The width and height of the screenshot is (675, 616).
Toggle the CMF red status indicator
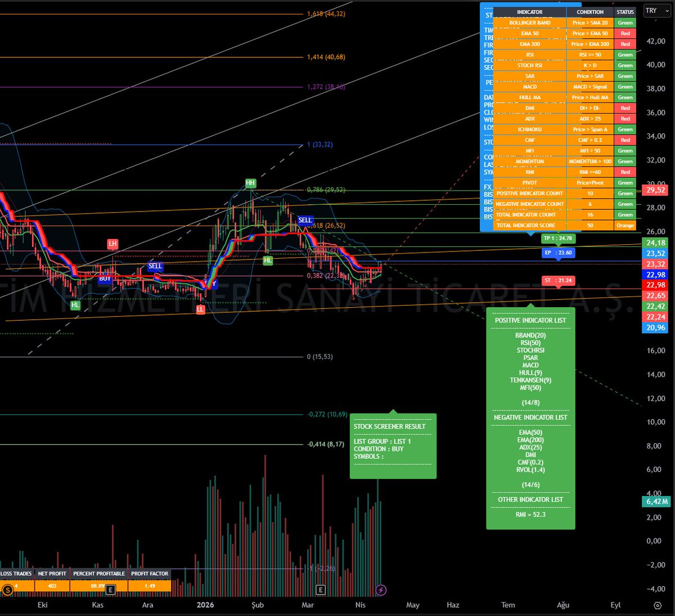625,140
